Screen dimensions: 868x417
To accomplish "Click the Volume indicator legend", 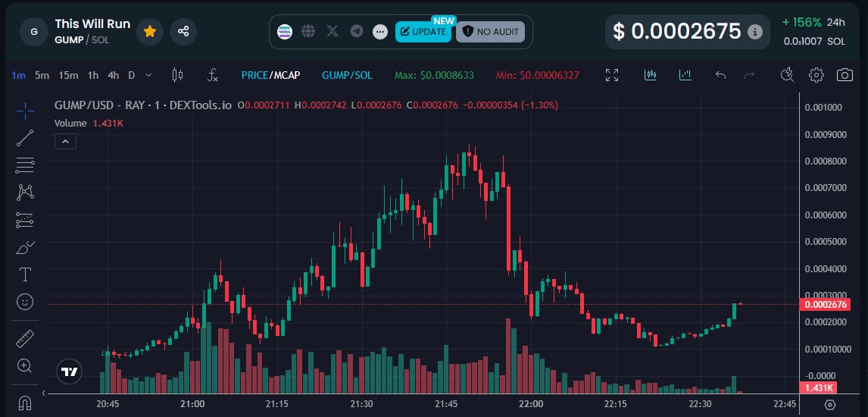I will pyautogui.click(x=70, y=123).
